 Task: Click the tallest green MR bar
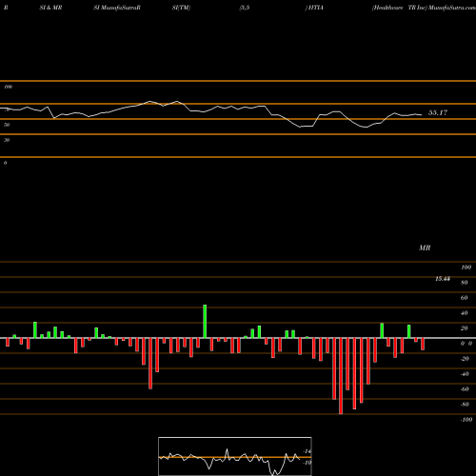click(205, 321)
